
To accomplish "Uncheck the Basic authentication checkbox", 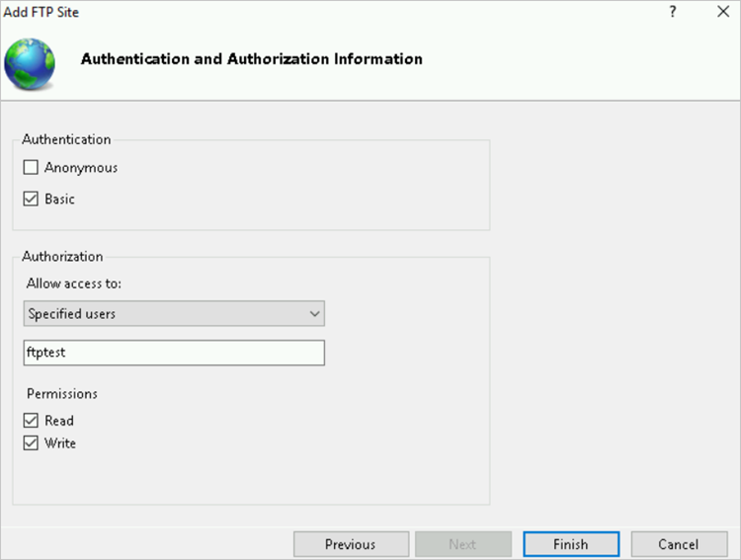I will [x=31, y=199].
